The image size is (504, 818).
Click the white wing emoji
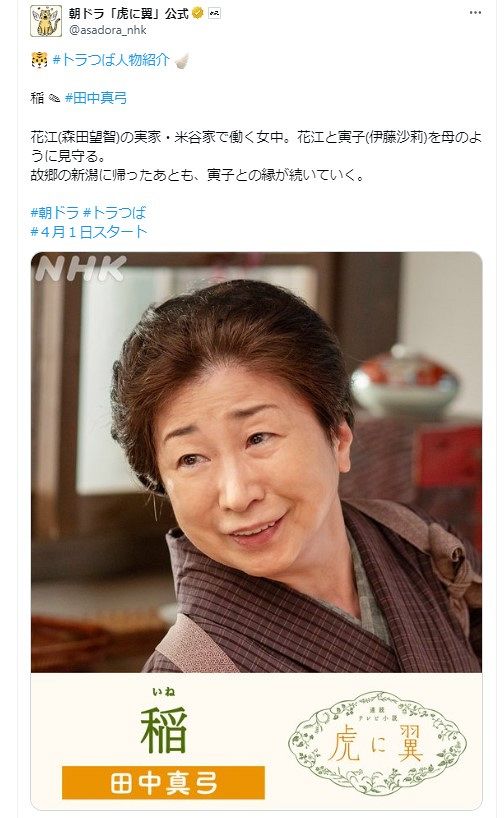[x=181, y=61]
